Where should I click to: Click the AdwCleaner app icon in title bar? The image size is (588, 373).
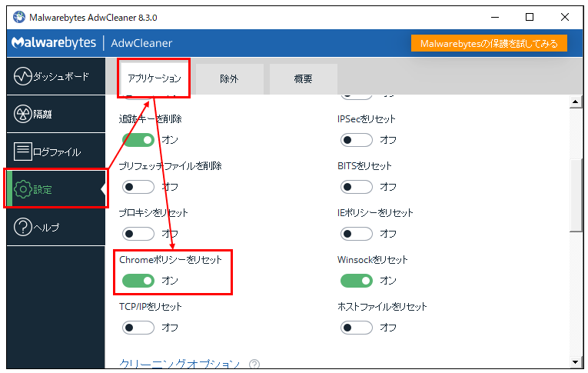coord(19,17)
